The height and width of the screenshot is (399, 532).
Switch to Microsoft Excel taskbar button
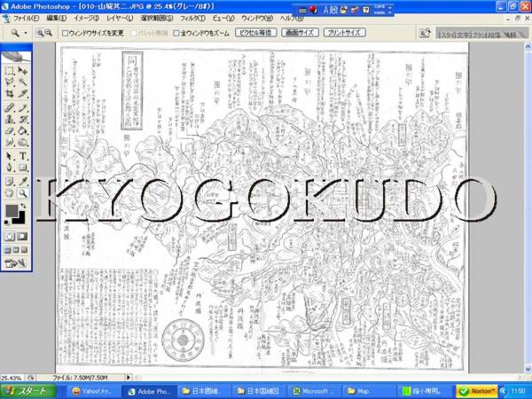click(312, 392)
